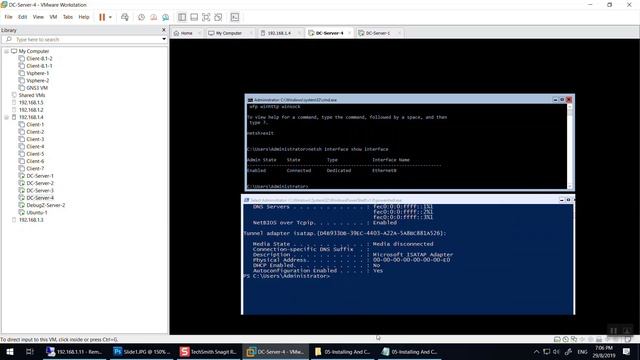Open the VM menu
This screenshot has height=360, width=640.
53,17
